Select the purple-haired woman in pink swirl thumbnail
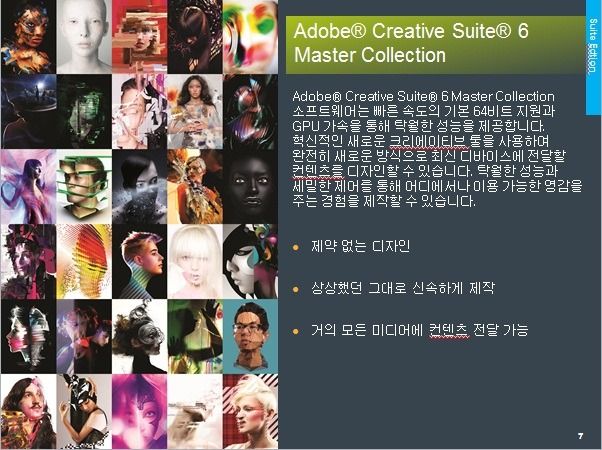 [29, 187]
